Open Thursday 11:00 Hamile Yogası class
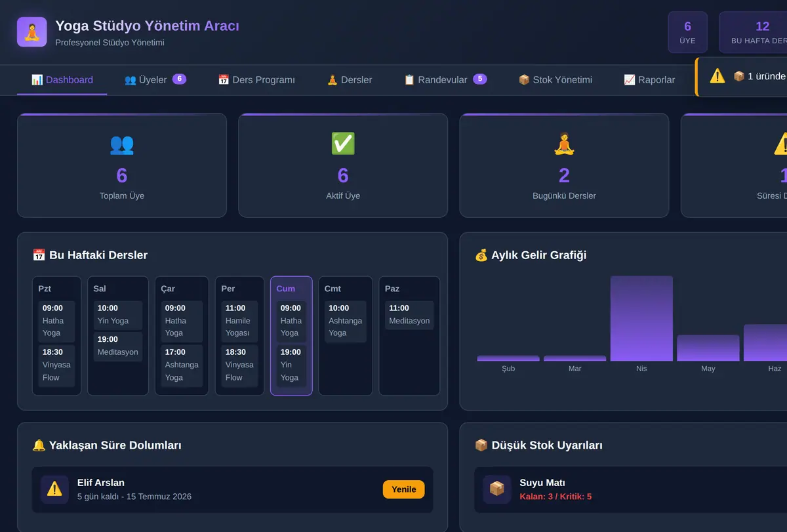 (239, 321)
